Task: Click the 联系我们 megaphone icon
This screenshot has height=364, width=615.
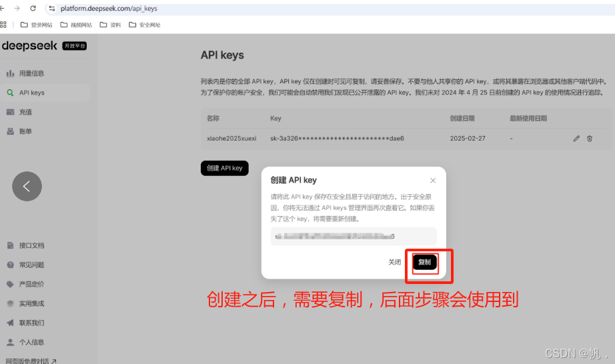Action: point(10,323)
